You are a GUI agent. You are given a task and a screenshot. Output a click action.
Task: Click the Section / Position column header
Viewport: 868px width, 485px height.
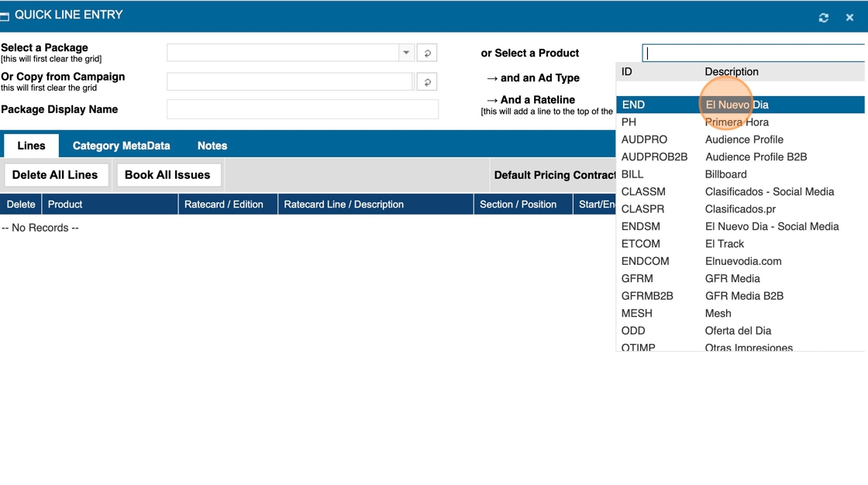(x=523, y=205)
